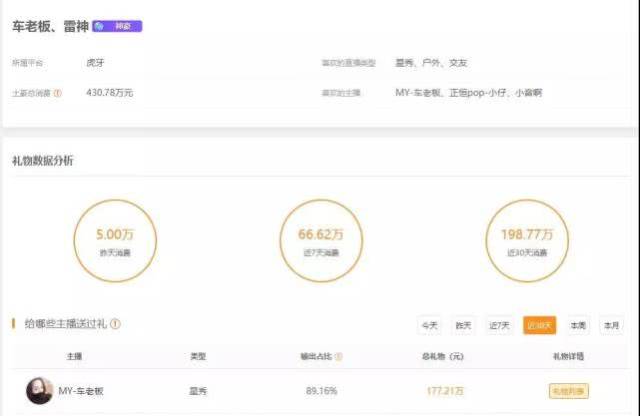Screen dimensions: 640x416
Task: Click the MY-车老板 streamer avatar
Action: 40,391
